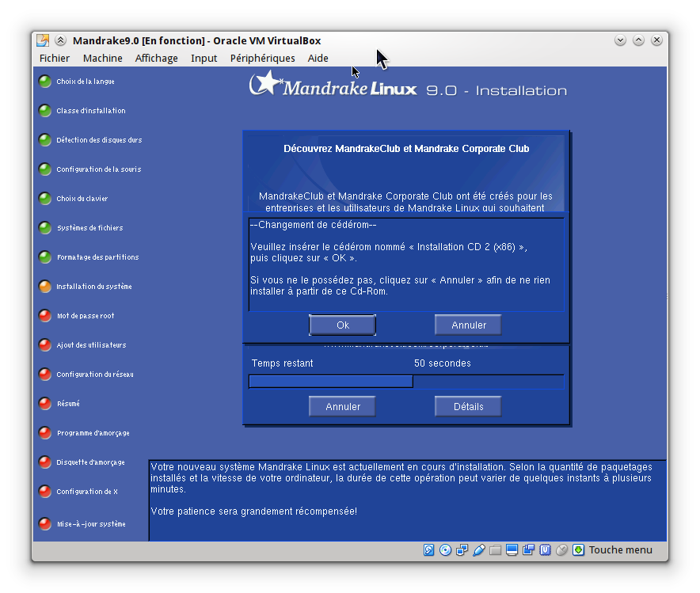700x593 pixels.
Task: Click the network adapters status icon
Action: (462, 550)
